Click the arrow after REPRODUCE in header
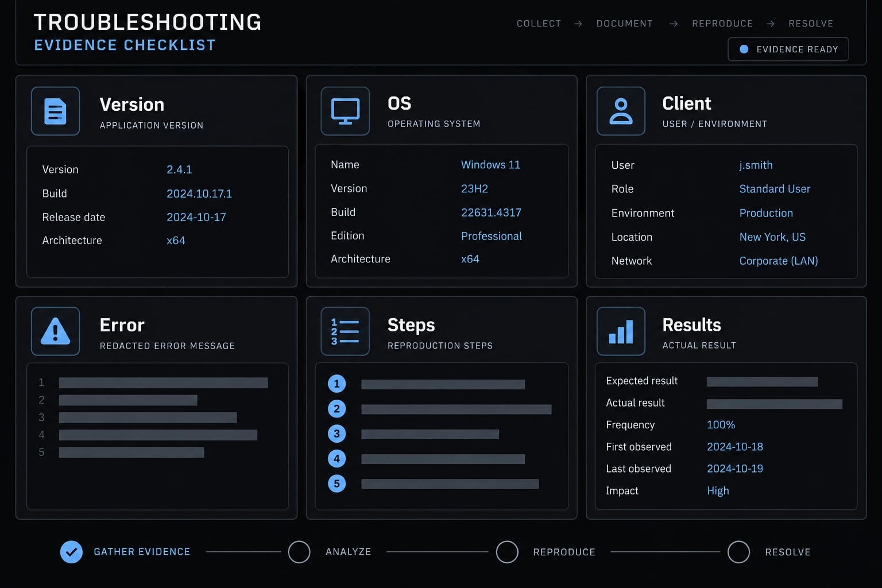 click(x=771, y=24)
